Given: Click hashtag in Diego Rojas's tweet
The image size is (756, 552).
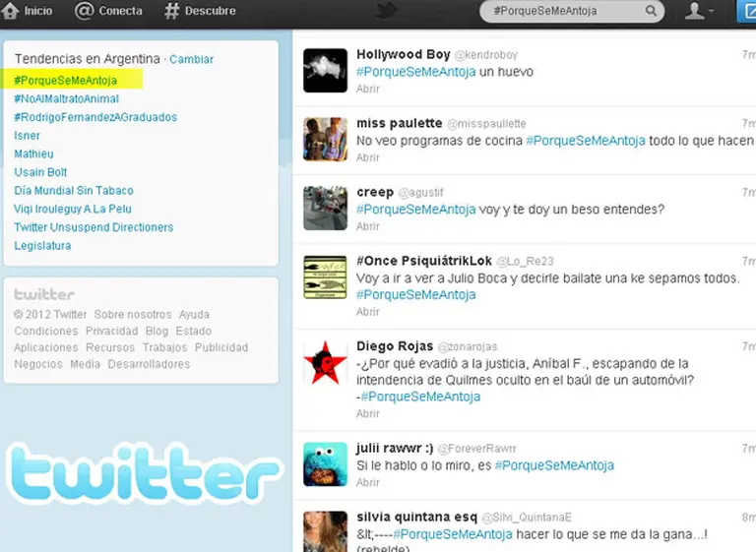Looking at the screenshot, I should pos(421,397).
